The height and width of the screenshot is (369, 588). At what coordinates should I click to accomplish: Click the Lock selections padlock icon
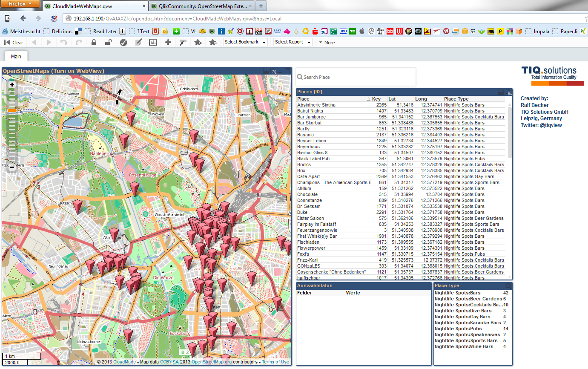click(x=94, y=42)
